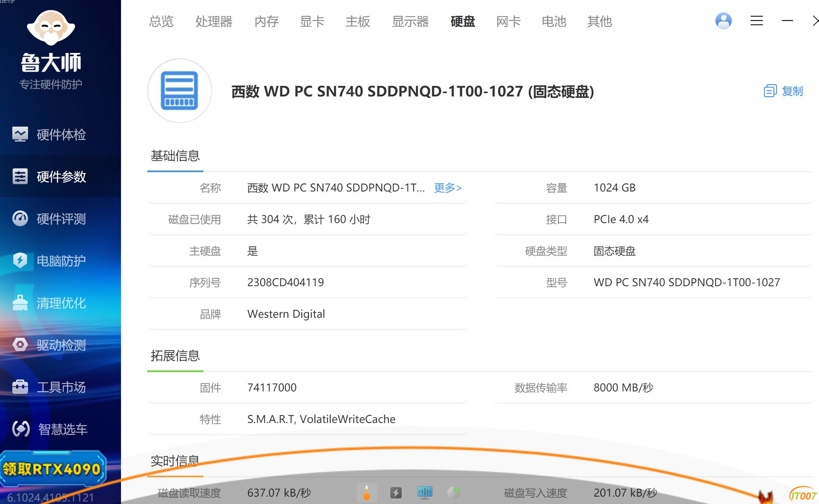The height and width of the screenshot is (504, 819).
Task: Copy disk info with 复制 button
Action: [x=783, y=91]
